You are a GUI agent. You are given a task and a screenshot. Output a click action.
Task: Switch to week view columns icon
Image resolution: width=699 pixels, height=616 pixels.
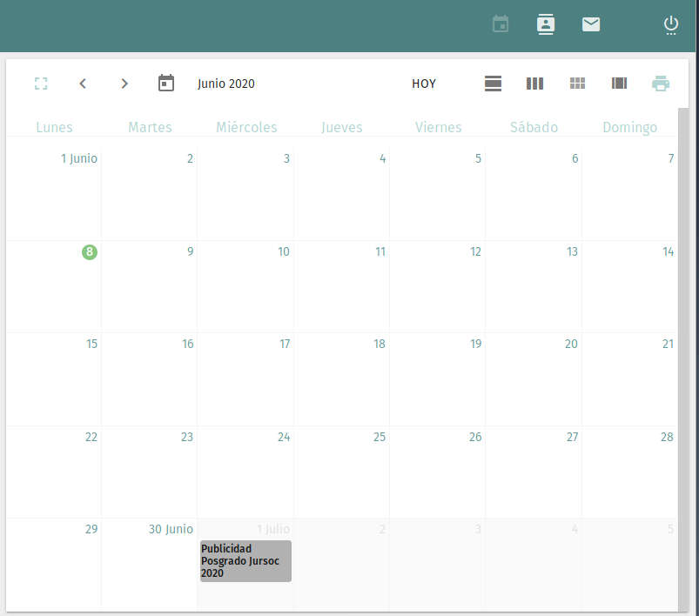pos(535,84)
